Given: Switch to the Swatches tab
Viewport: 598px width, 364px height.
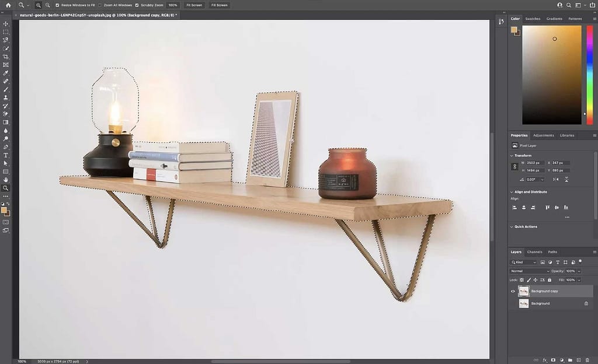Looking at the screenshot, I should coord(533,19).
